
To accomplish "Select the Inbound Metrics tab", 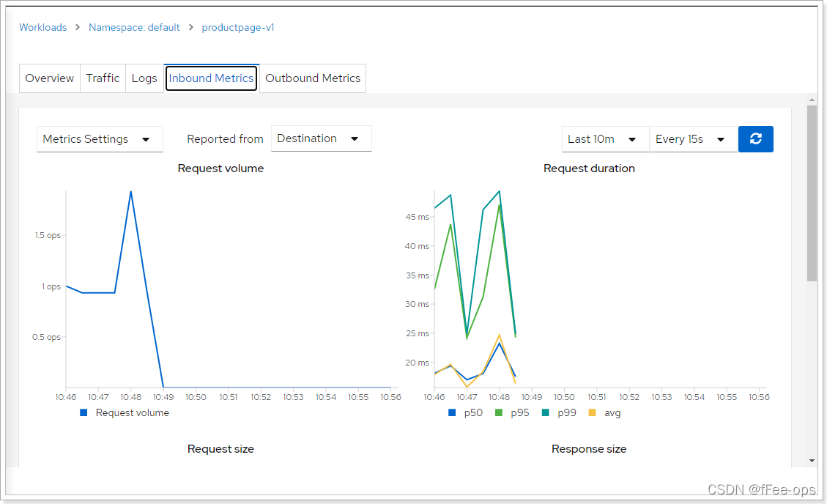I will (x=211, y=78).
